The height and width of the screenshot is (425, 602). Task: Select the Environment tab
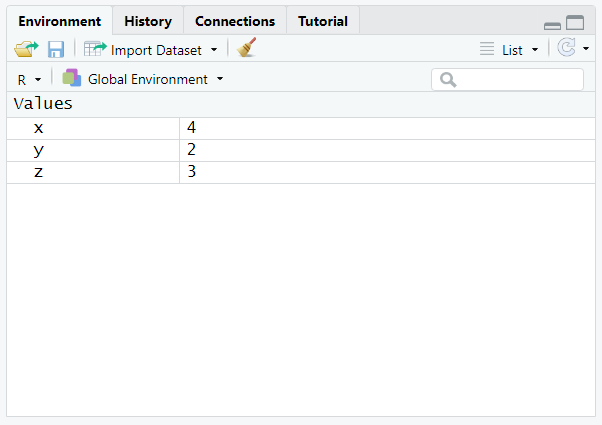coord(60,21)
